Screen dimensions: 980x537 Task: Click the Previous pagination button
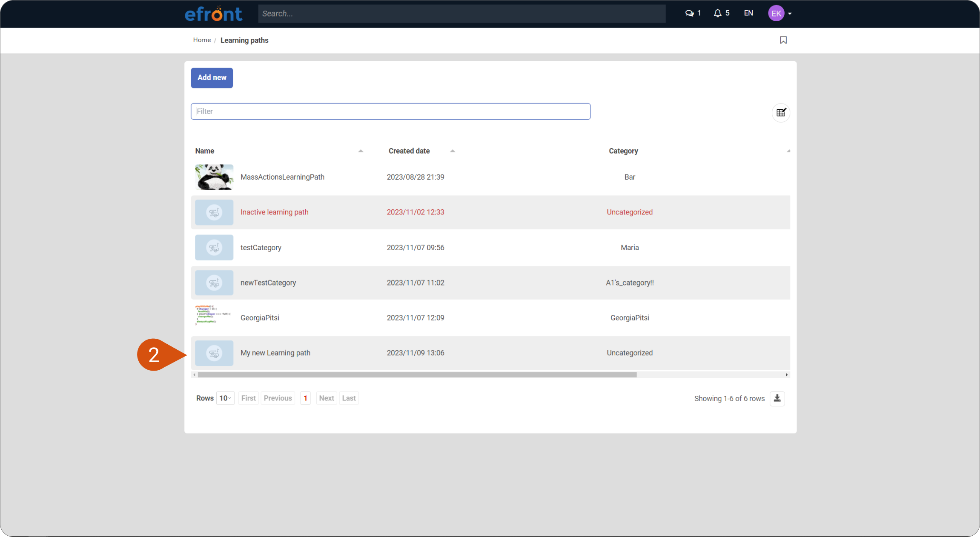tap(278, 398)
